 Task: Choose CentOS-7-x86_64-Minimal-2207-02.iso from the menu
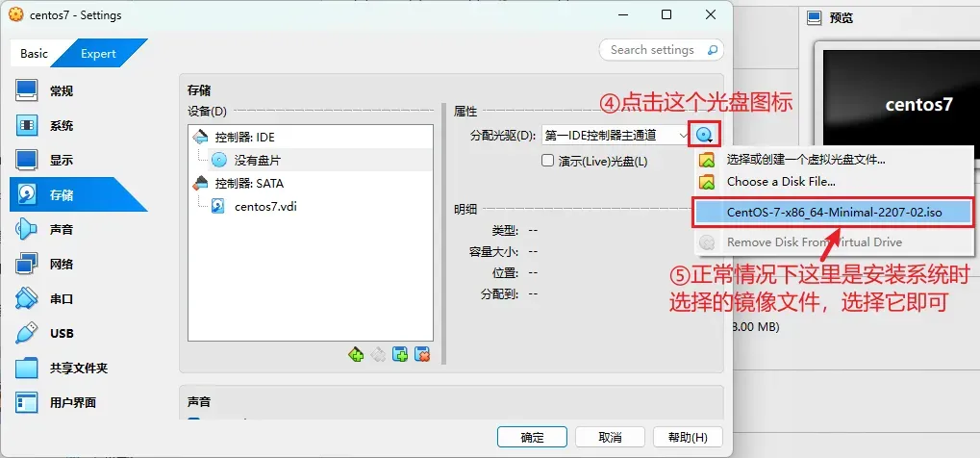[833, 212]
